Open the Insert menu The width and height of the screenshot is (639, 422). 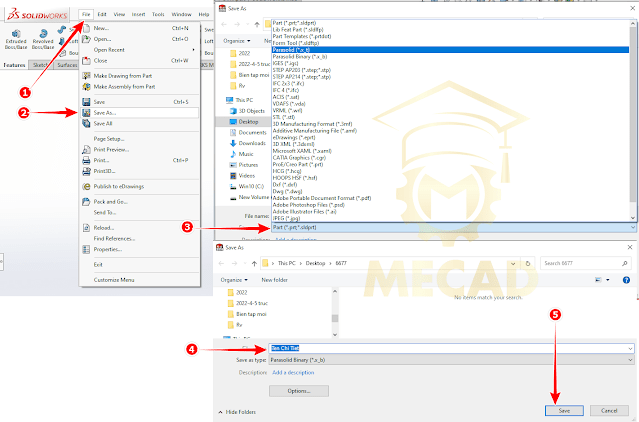[139, 14]
